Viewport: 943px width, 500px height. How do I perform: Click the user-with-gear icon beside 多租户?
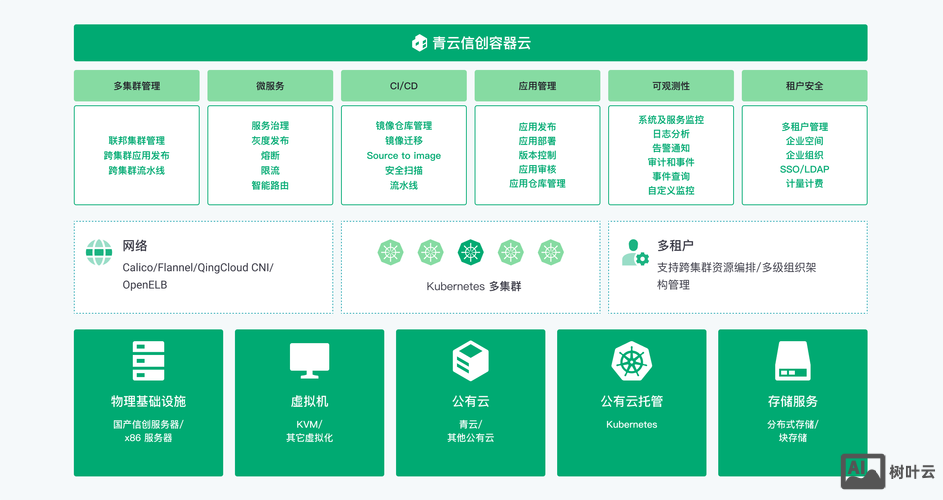coord(635,252)
